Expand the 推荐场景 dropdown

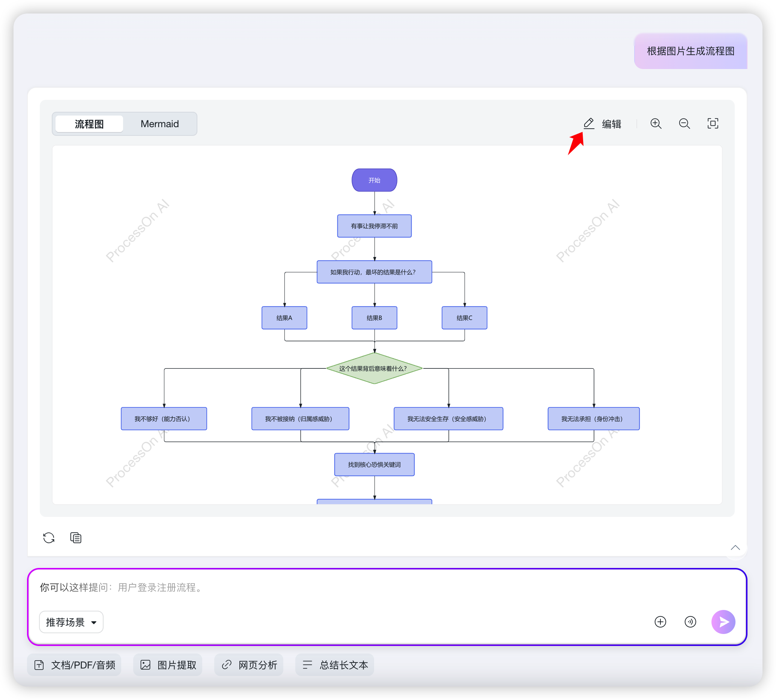pos(71,622)
